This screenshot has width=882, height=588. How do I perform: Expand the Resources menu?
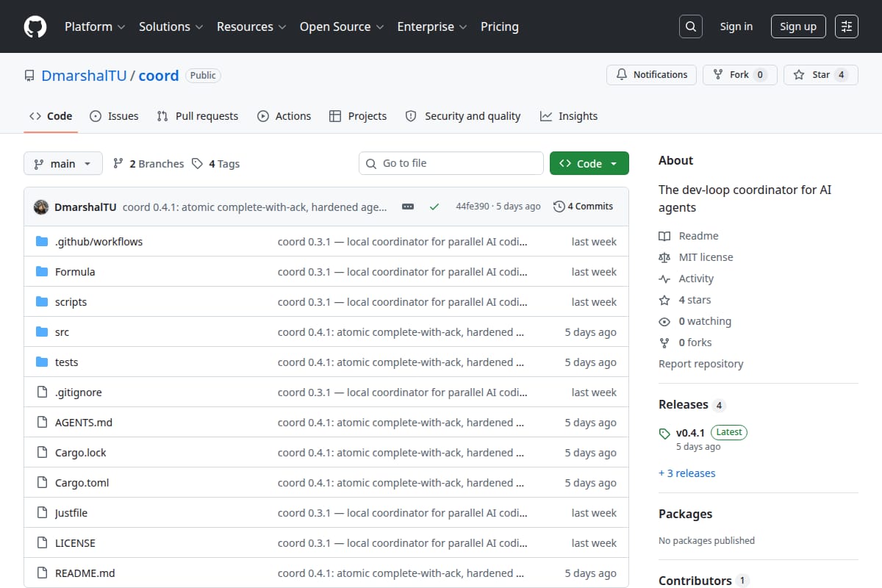click(x=251, y=26)
